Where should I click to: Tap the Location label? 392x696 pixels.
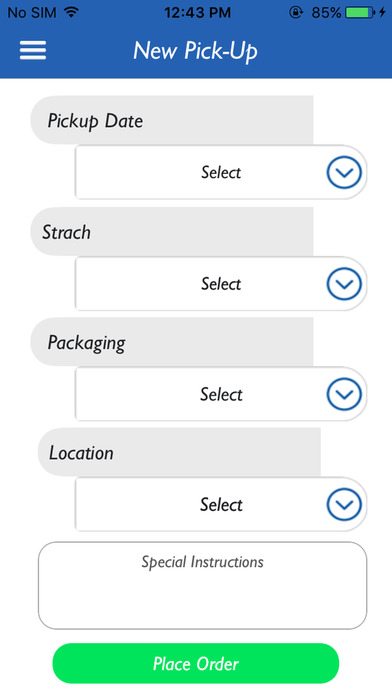pos(81,453)
